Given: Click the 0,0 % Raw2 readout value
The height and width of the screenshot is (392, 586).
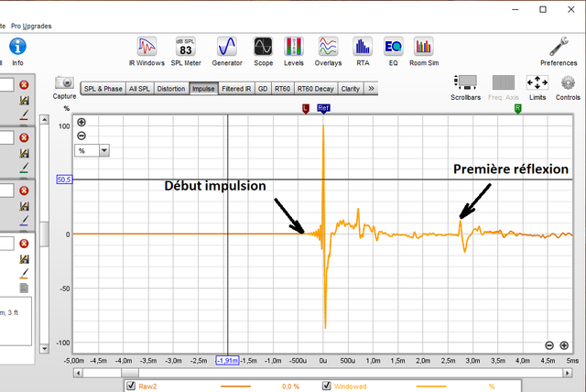Looking at the screenshot, I should (x=290, y=387).
